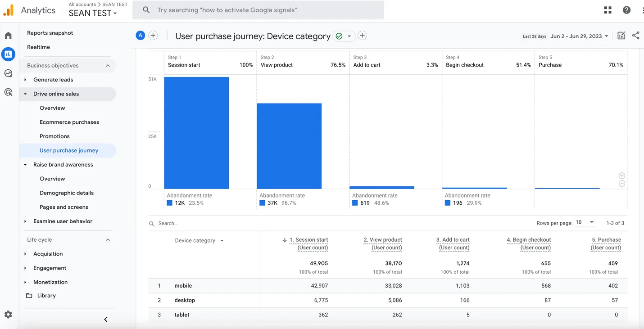Click the Reports chart icon
644x329 pixels.
8,54
